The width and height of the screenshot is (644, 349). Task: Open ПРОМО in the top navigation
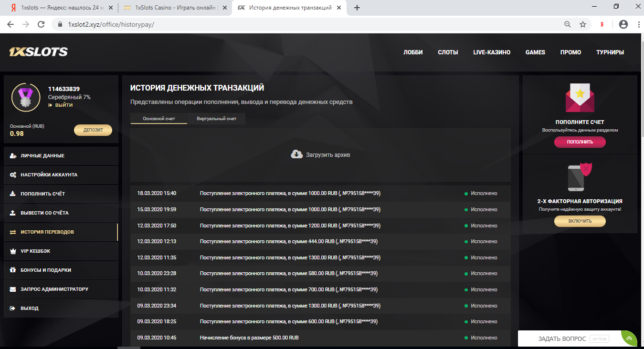(571, 52)
